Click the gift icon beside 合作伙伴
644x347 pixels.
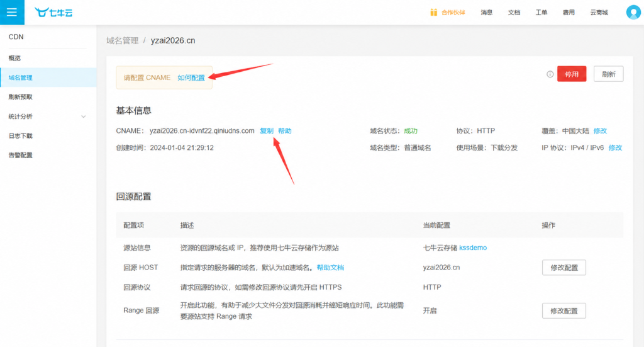tap(434, 13)
